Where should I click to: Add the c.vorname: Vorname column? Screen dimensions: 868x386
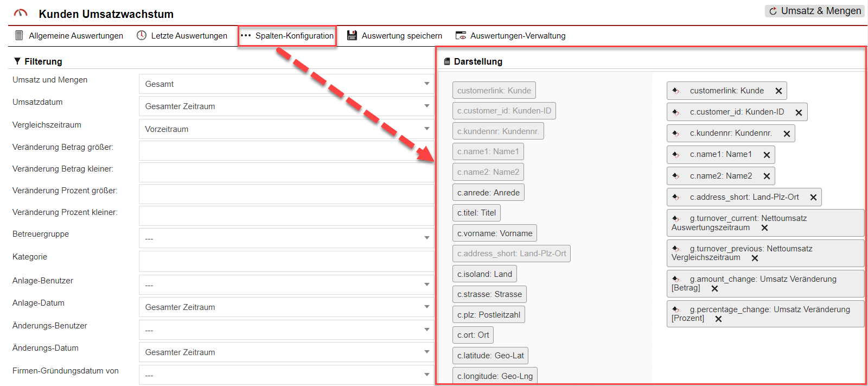pyautogui.click(x=494, y=233)
